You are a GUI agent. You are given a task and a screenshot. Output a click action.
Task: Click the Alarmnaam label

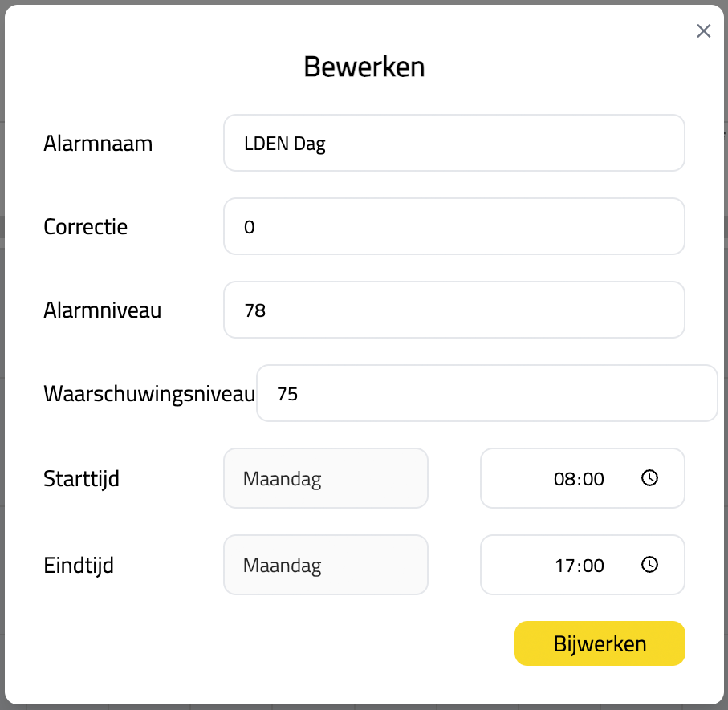(x=98, y=144)
